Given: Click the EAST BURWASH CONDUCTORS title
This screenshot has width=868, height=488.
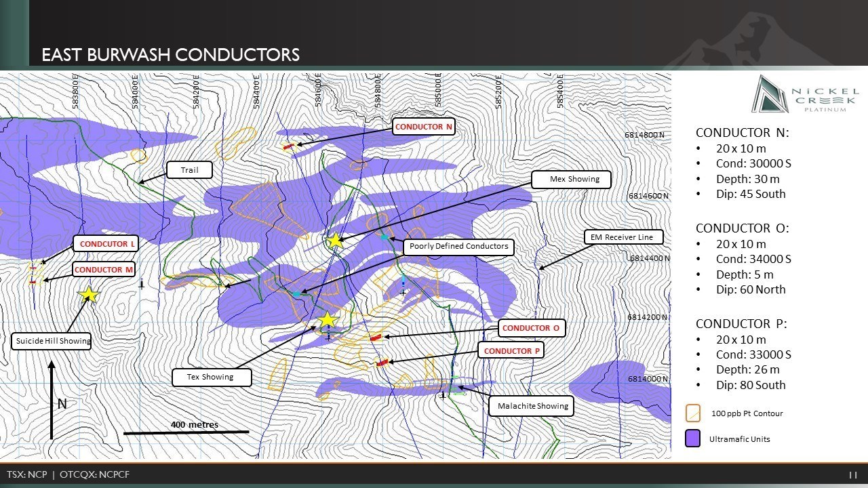Looking at the screenshot, I should click(171, 55).
